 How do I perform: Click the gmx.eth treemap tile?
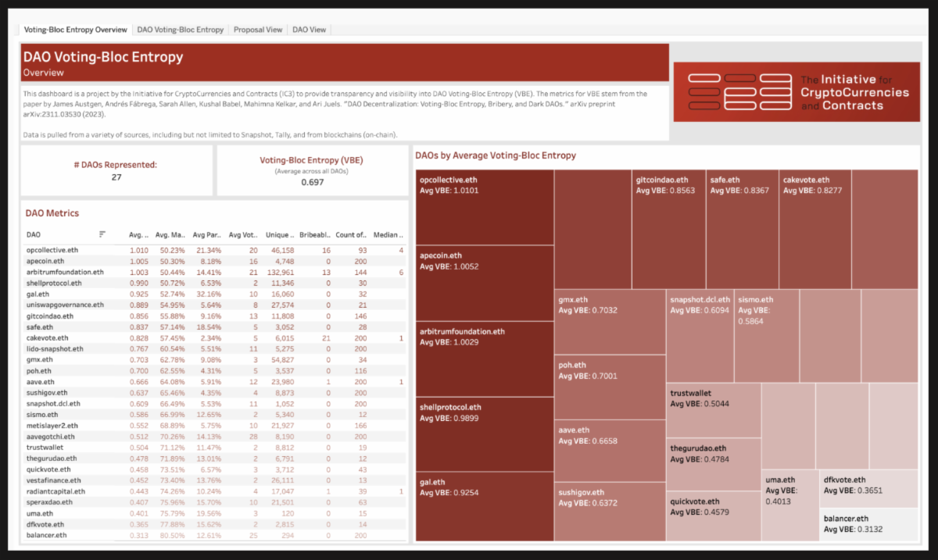tap(610, 322)
